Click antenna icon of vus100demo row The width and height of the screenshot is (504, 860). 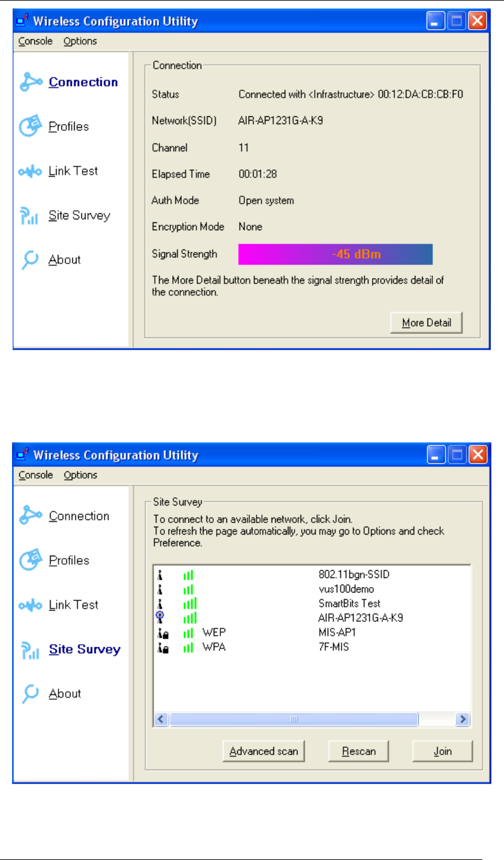click(x=160, y=589)
